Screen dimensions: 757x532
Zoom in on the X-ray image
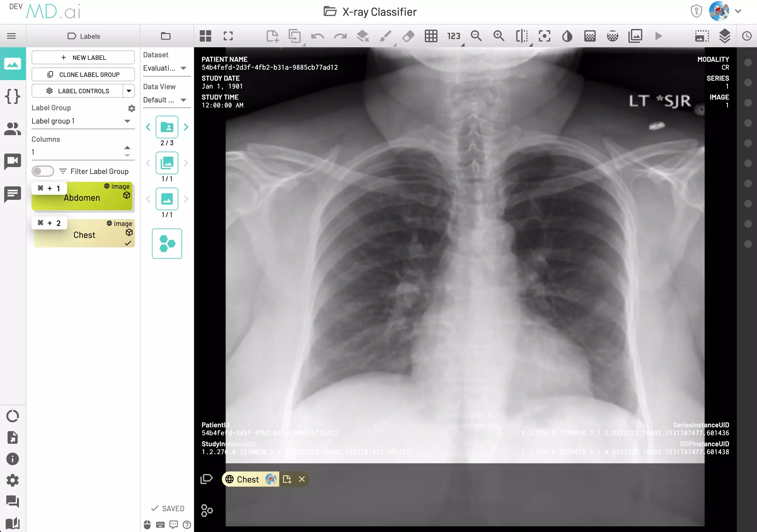[x=499, y=36]
